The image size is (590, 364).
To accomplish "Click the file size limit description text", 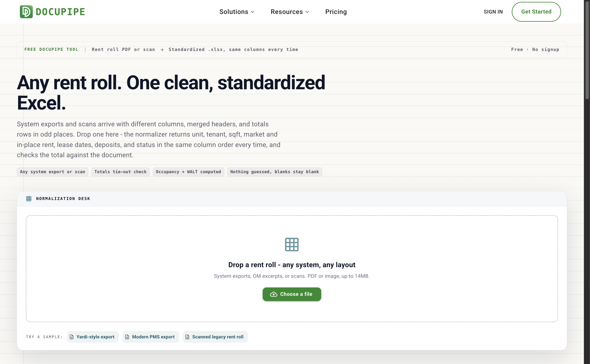I will [x=292, y=276].
